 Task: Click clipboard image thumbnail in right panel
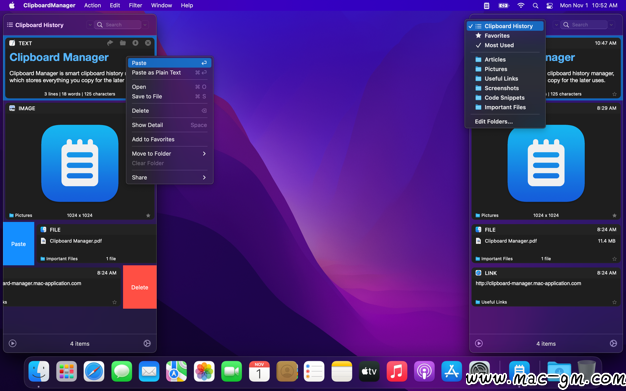(546, 163)
